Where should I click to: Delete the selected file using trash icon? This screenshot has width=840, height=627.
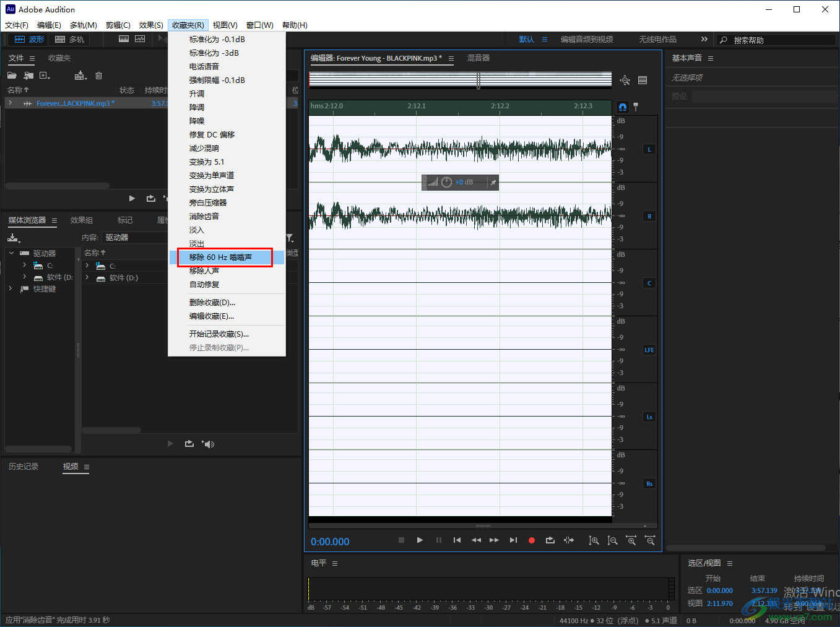[98, 76]
